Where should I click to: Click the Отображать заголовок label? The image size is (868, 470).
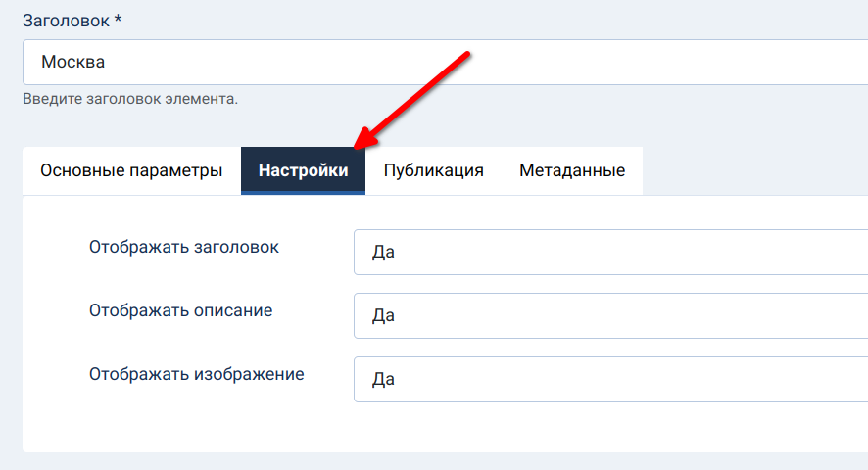[184, 248]
